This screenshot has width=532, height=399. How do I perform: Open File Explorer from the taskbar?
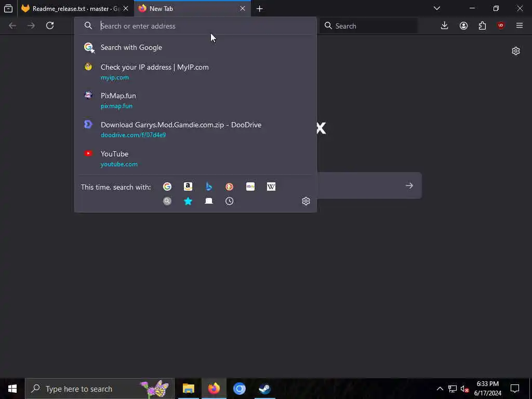[188, 389]
